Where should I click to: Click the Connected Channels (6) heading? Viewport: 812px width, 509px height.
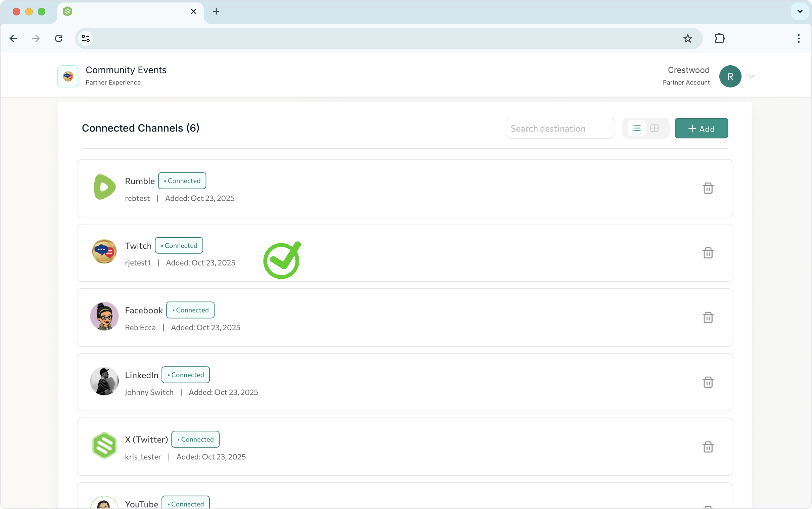141,128
